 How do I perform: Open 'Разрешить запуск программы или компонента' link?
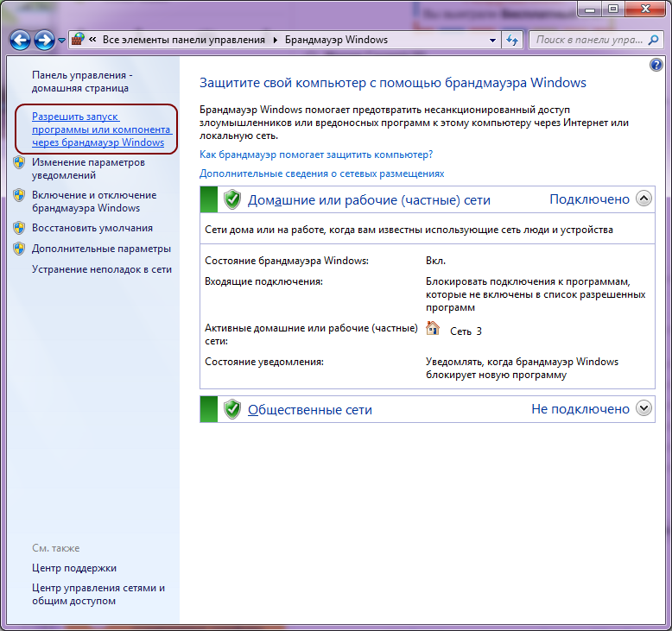pos(102,129)
